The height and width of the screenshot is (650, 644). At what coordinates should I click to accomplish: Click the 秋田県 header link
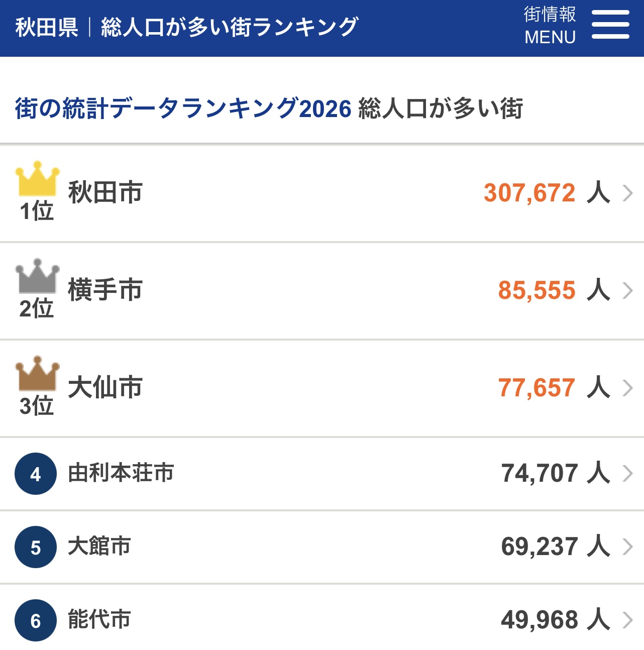(x=47, y=27)
